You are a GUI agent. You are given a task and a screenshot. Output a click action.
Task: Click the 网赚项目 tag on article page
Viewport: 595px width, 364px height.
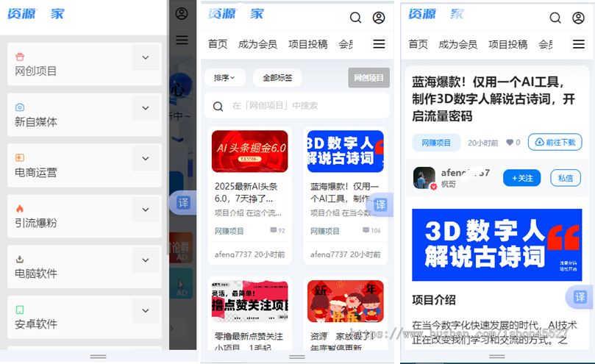[x=436, y=143]
